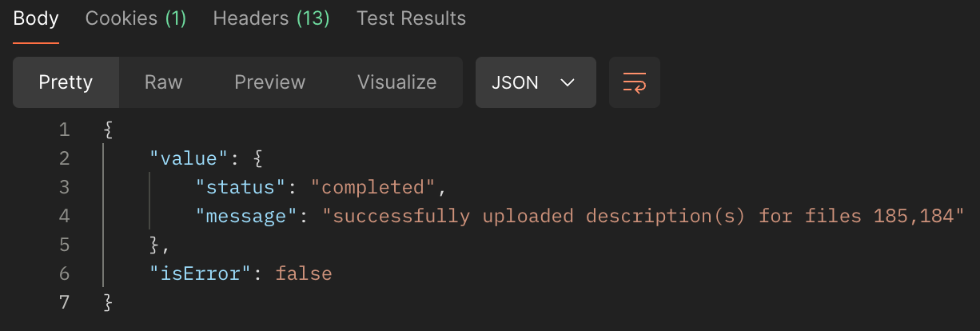Click the chevron arrow beside JSON
The width and height of the screenshot is (980, 331).
click(568, 82)
